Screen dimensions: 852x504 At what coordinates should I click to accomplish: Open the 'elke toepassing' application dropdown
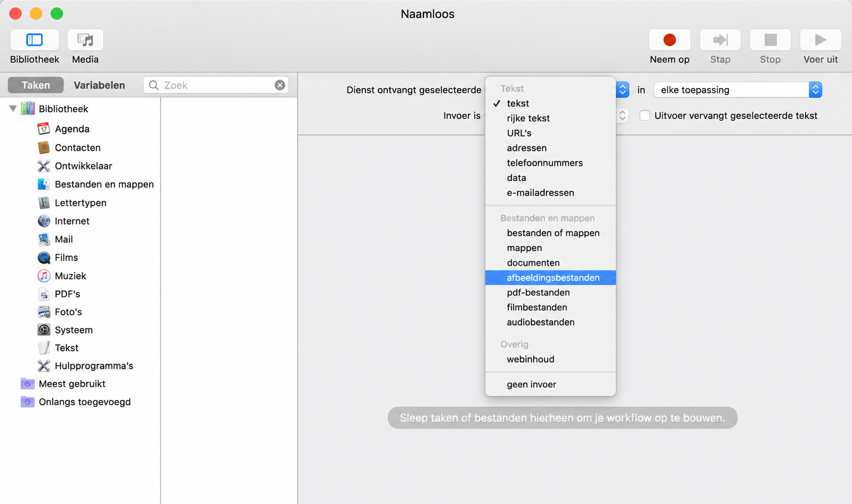pyautogui.click(x=738, y=90)
